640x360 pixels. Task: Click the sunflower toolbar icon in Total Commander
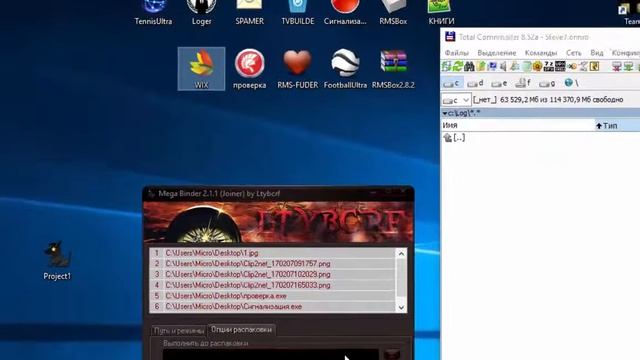click(x=537, y=66)
